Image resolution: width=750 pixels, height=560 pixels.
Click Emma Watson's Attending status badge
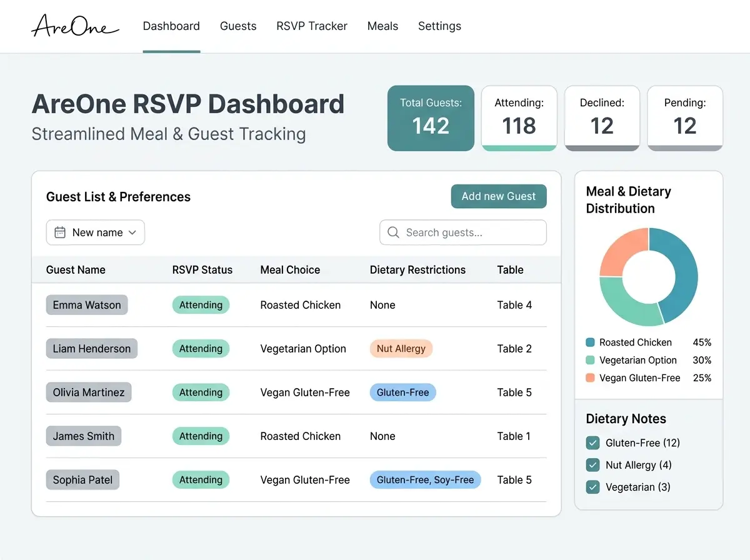(201, 305)
